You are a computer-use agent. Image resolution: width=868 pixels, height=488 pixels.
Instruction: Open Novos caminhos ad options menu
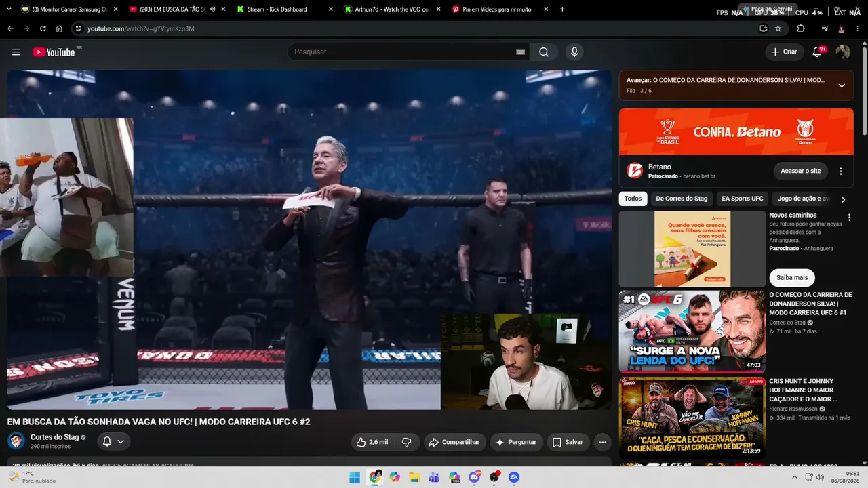[849, 218]
